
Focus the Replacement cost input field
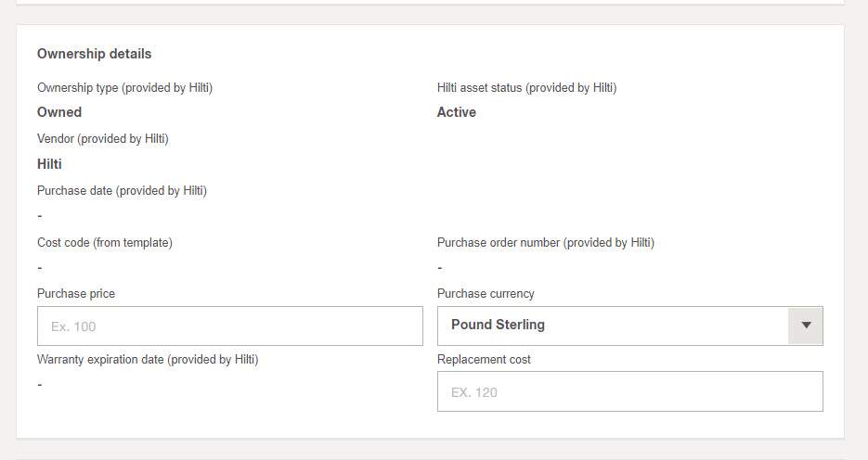click(629, 391)
